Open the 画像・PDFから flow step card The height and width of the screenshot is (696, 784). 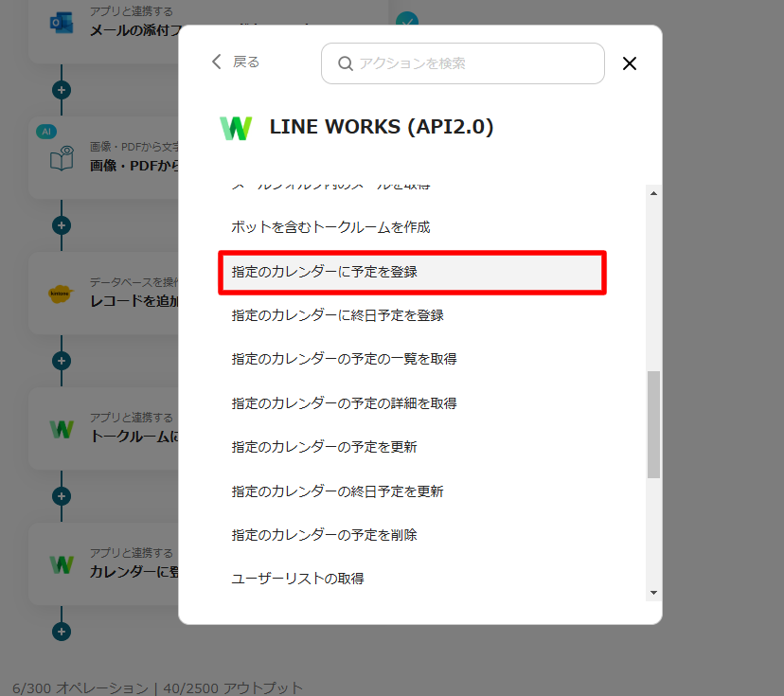pyautogui.click(x=104, y=158)
